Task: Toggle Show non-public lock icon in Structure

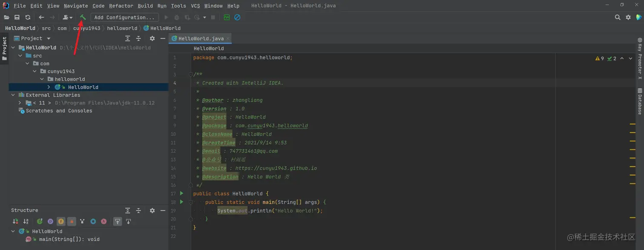Action: (72, 221)
